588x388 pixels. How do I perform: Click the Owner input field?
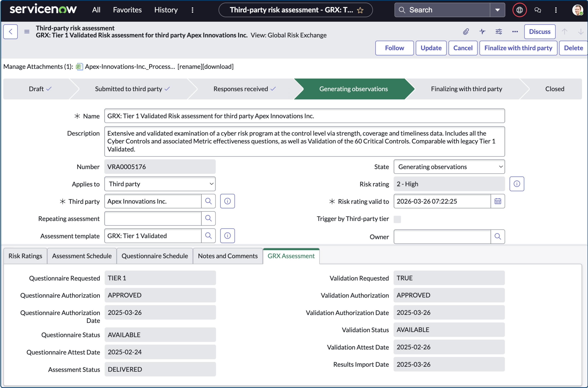tap(442, 237)
